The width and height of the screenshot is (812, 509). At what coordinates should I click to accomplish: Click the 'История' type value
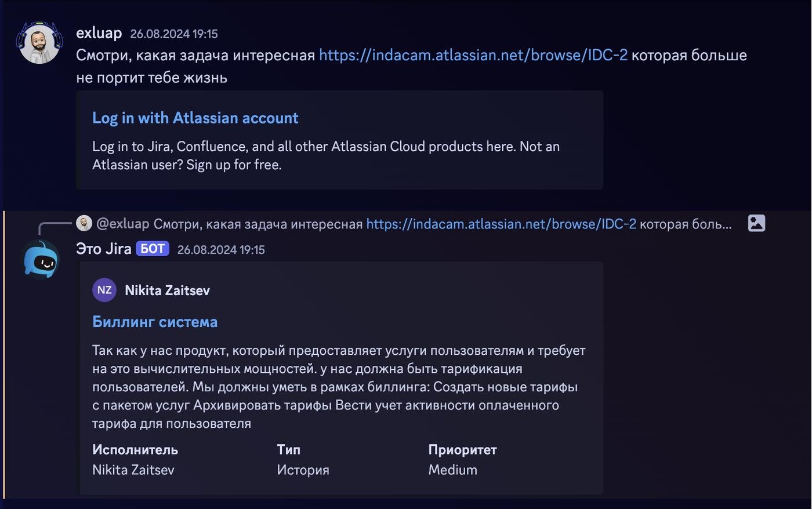[303, 470]
